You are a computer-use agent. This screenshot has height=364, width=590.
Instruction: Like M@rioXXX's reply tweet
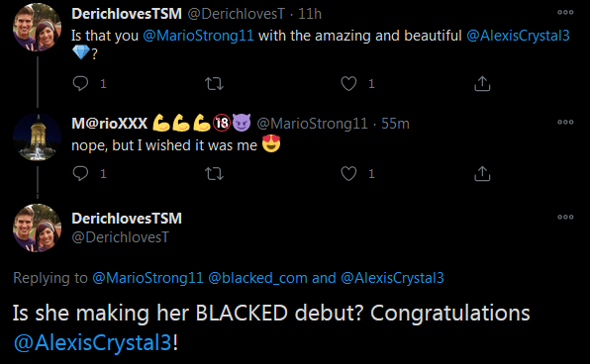coord(348,173)
